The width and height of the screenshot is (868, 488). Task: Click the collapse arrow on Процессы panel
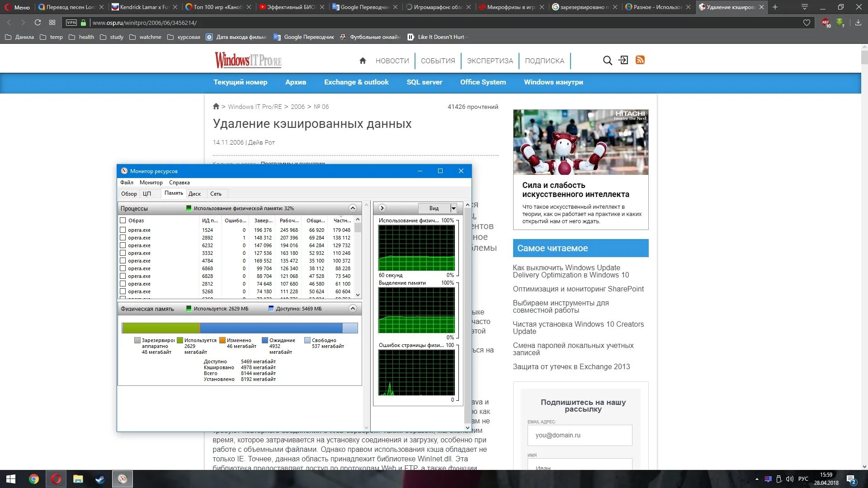pyautogui.click(x=352, y=208)
